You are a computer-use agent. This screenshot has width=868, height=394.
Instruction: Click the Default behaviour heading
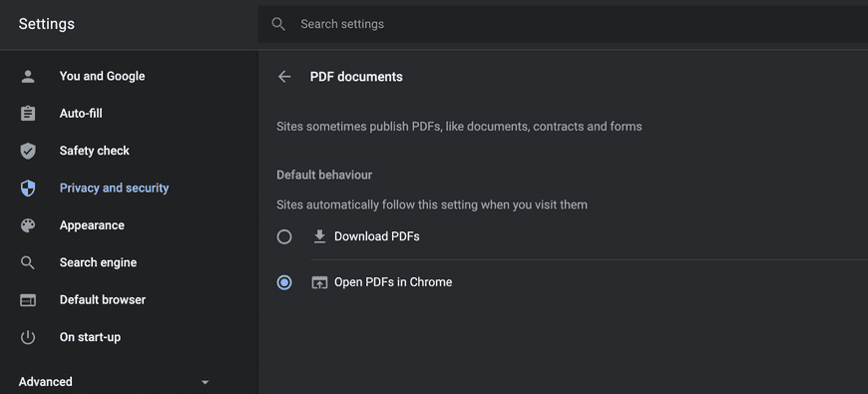324,175
